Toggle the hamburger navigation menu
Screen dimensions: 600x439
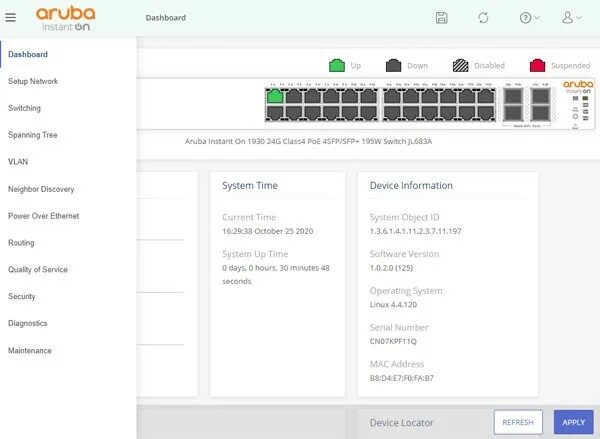[11, 18]
